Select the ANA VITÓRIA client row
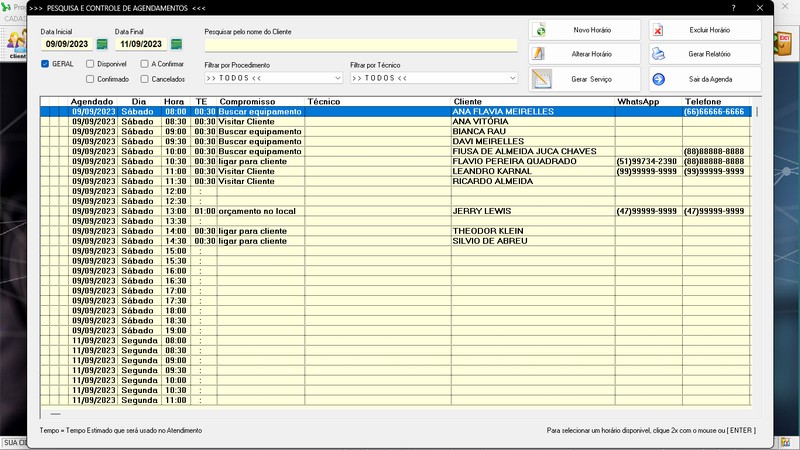Screen dimensions: 800x450 [395, 121]
